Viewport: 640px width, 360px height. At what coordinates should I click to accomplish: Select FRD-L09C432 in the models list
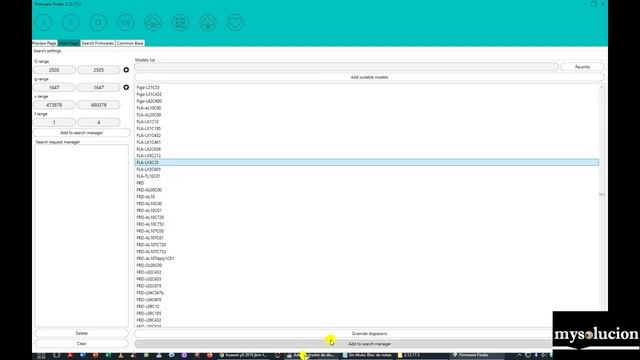click(x=149, y=320)
